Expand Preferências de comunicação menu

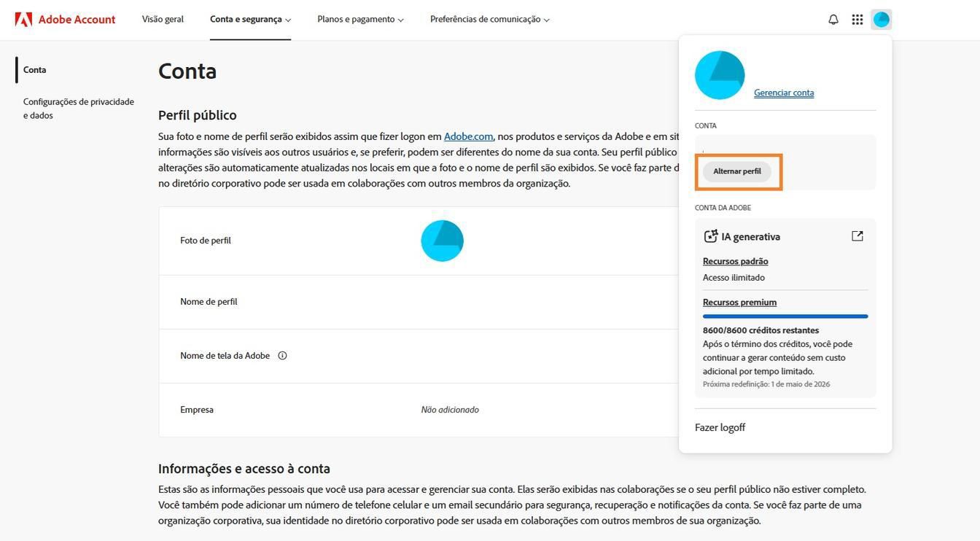coord(490,20)
